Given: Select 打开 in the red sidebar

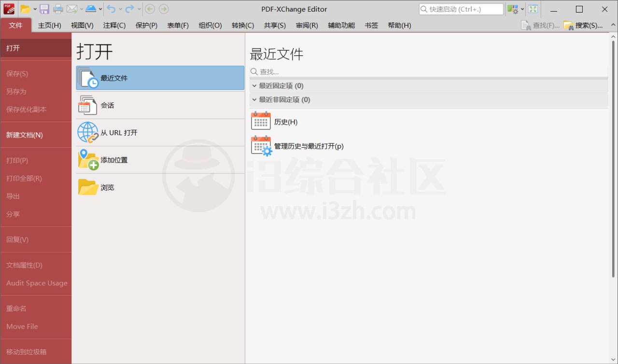Looking at the screenshot, I should (36, 48).
